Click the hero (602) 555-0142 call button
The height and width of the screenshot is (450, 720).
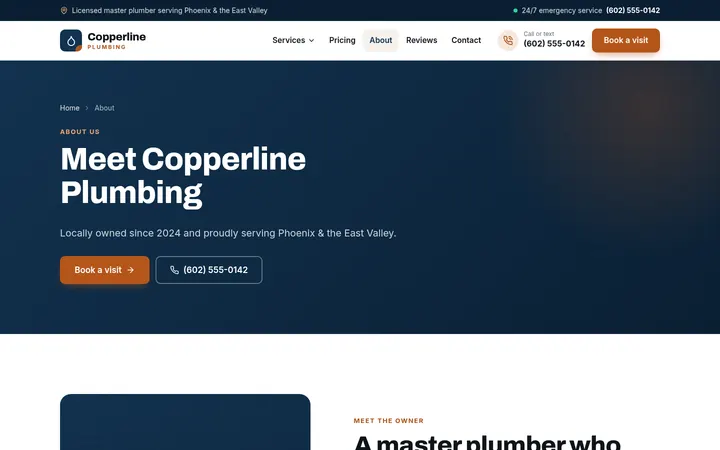coord(209,270)
